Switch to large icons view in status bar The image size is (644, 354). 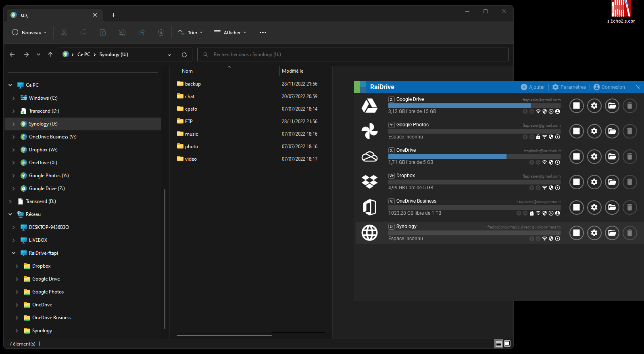[x=507, y=344]
